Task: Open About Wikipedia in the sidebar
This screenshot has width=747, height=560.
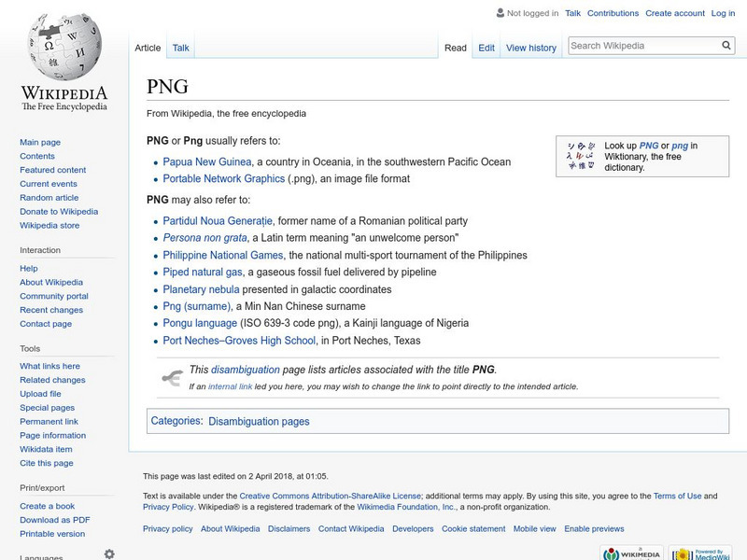Action: point(51,282)
